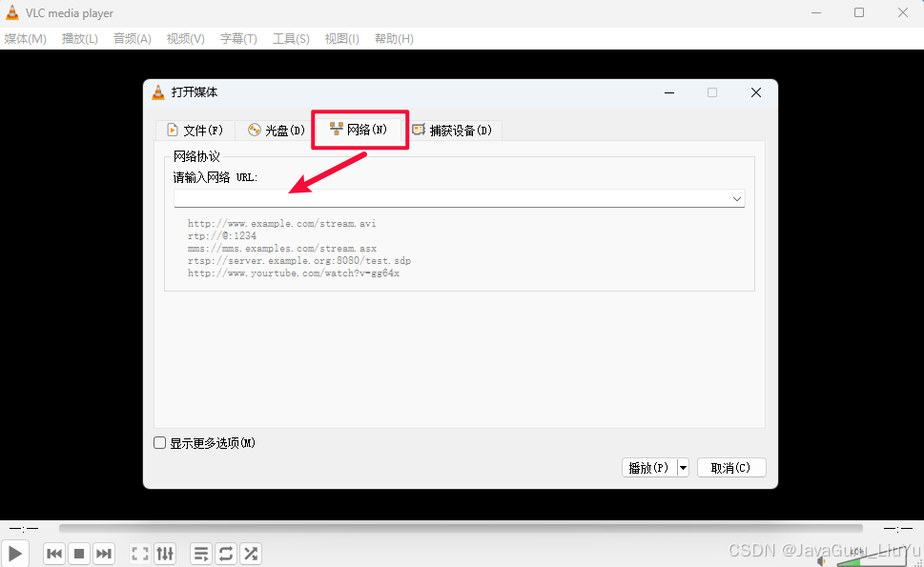The height and width of the screenshot is (567, 924).
Task: Switch to the 文件(F) tab
Action: click(x=195, y=131)
